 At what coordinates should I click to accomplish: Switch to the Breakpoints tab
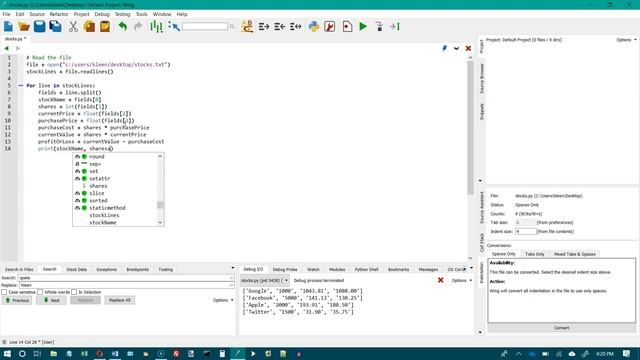138,269
